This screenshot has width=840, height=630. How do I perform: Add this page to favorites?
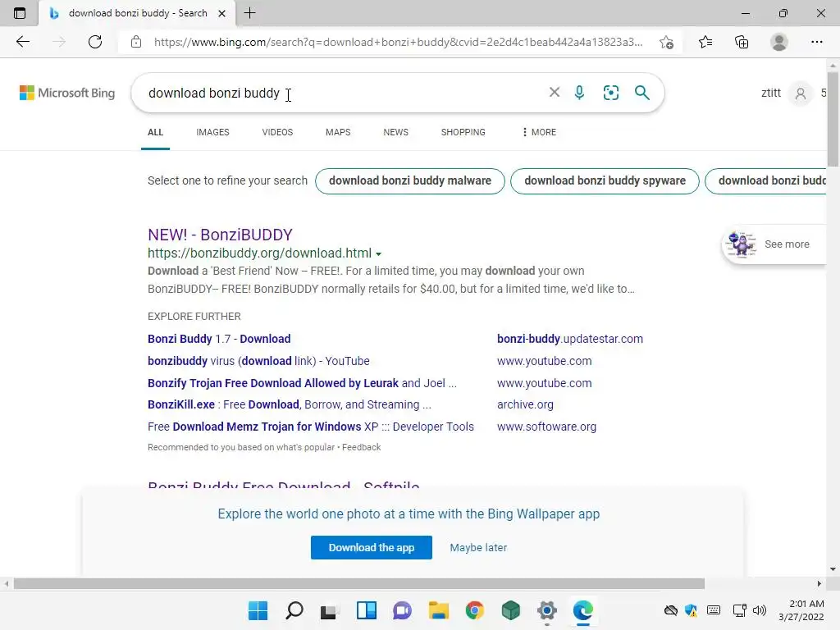[666, 42]
